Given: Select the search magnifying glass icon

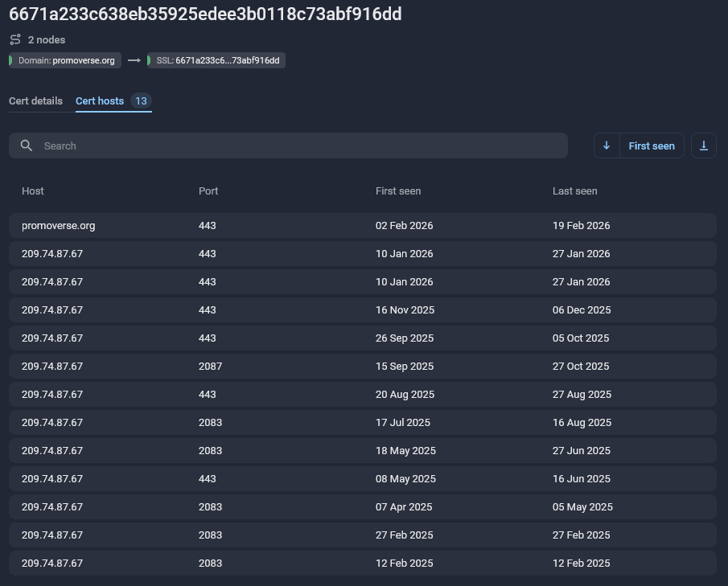Looking at the screenshot, I should point(27,145).
